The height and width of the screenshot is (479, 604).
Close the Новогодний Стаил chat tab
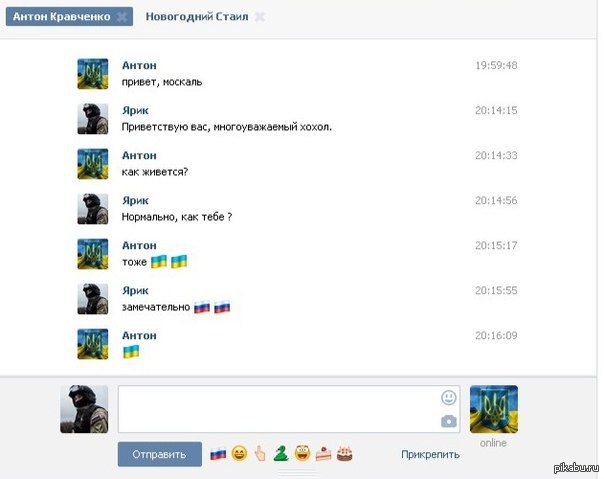point(260,17)
